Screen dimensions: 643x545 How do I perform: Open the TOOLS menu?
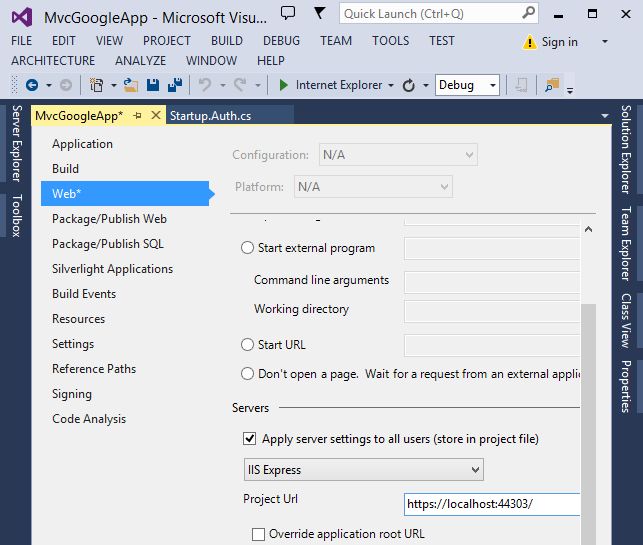[x=391, y=41]
